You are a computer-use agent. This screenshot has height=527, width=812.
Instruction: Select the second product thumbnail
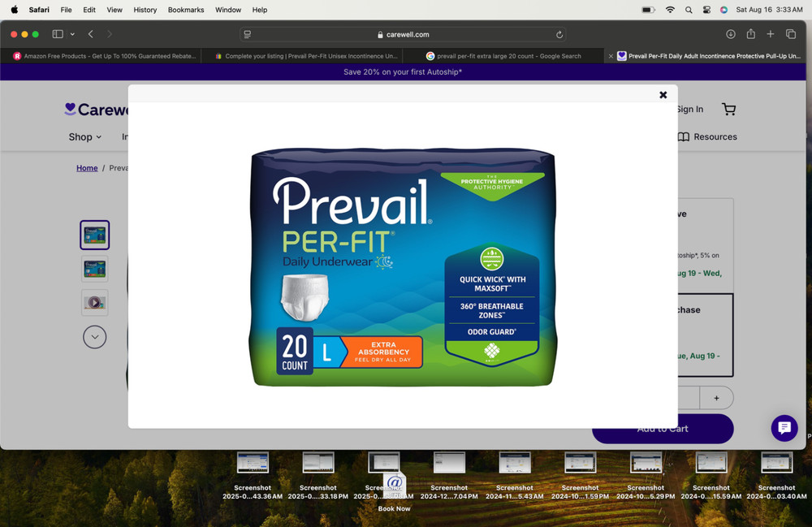95,269
